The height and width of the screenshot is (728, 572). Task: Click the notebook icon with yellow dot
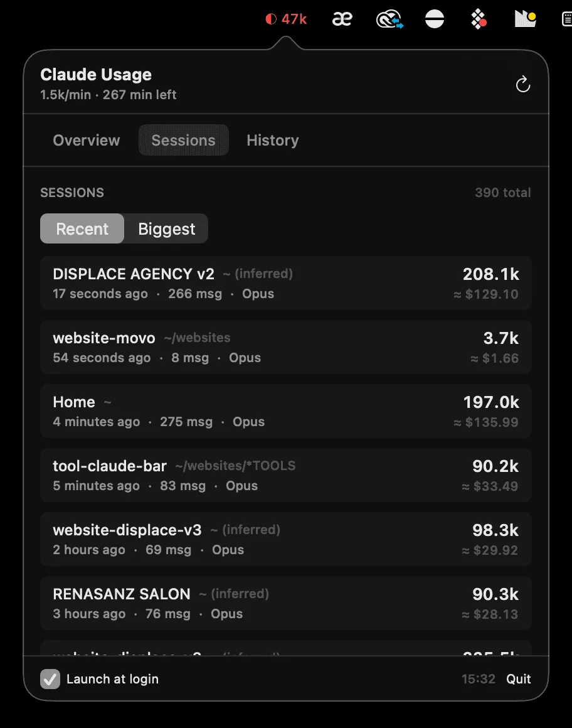524,19
